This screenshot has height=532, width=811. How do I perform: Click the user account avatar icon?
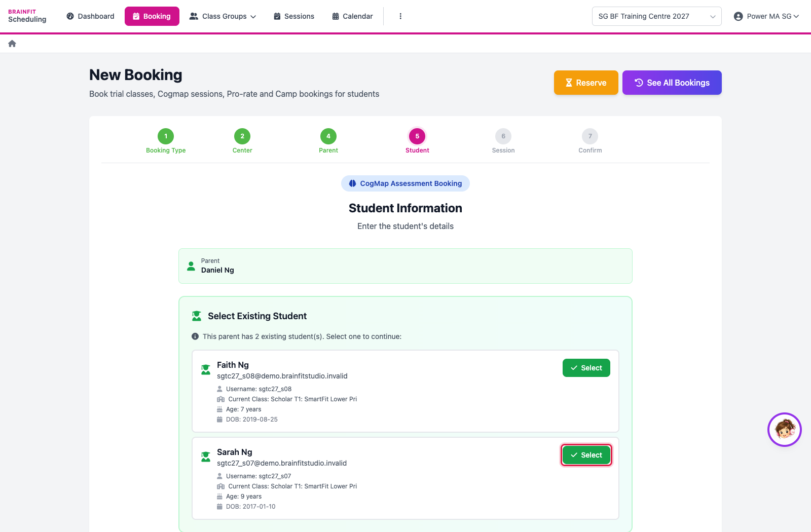tap(738, 16)
